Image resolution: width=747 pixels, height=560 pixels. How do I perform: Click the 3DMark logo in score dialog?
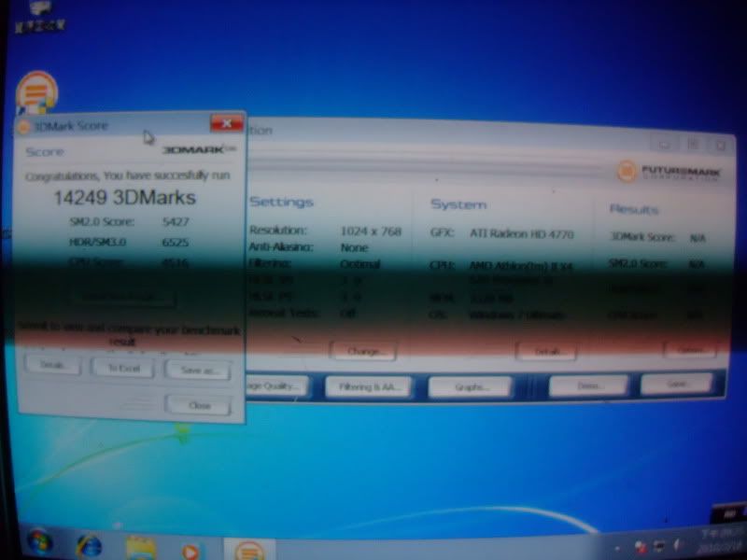pyautogui.click(x=199, y=150)
